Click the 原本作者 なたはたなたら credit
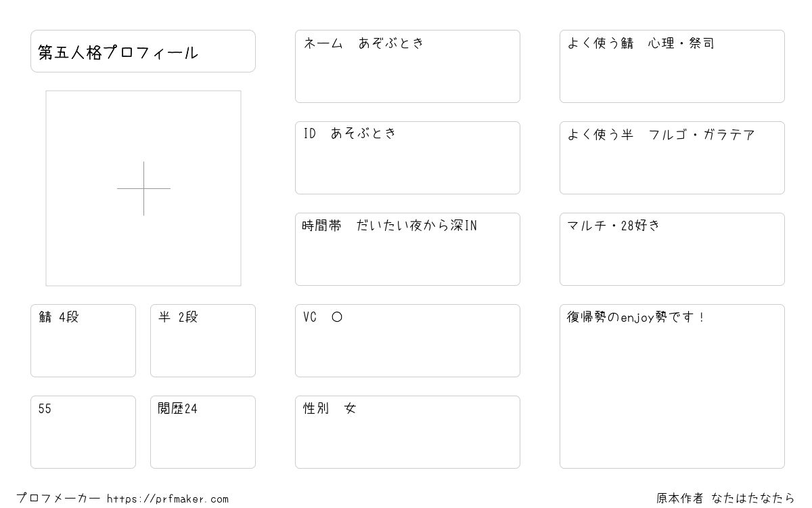The height and width of the screenshot is (508, 812). pyautogui.click(x=725, y=499)
